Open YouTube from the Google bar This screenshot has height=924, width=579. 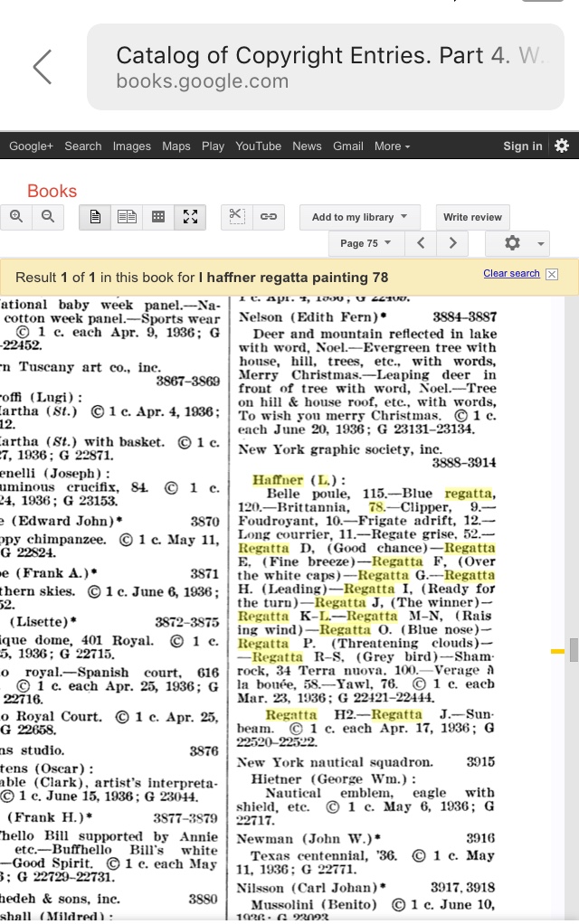258,146
